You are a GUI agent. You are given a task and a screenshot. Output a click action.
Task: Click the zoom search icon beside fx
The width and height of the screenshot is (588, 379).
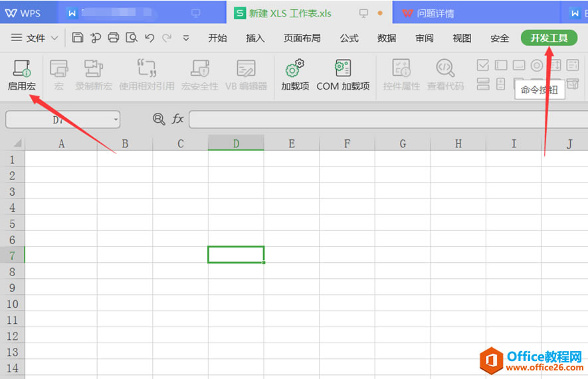(x=159, y=119)
